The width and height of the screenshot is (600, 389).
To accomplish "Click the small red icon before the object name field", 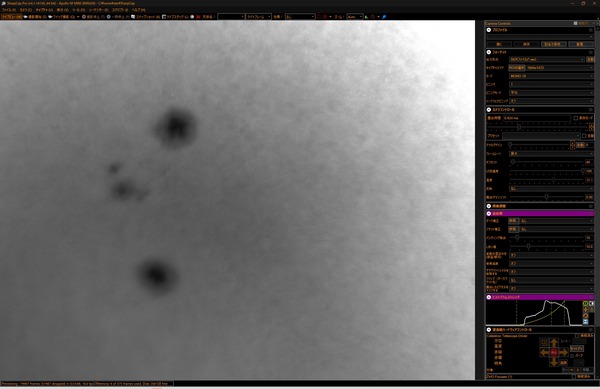I will (x=198, y=17).
